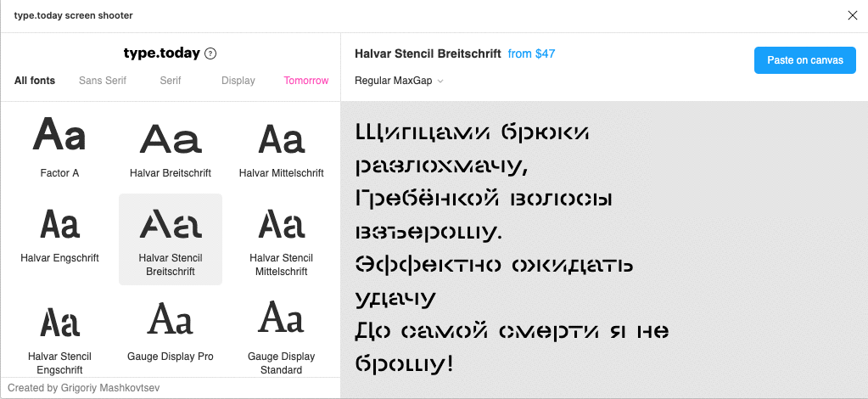Screen dimensions: 868x399
Task: Choose the Halvar Stencil Mittelschrift font
Action: click(281, 239)
